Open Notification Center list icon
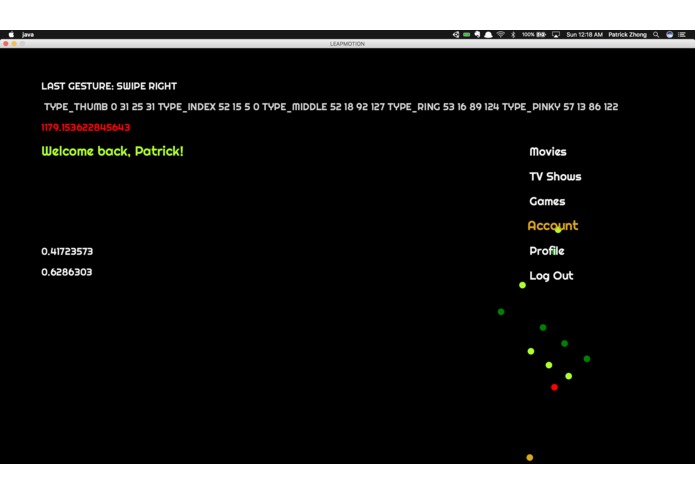Screen dimensions: 695x494 click(x=682, y=35)
